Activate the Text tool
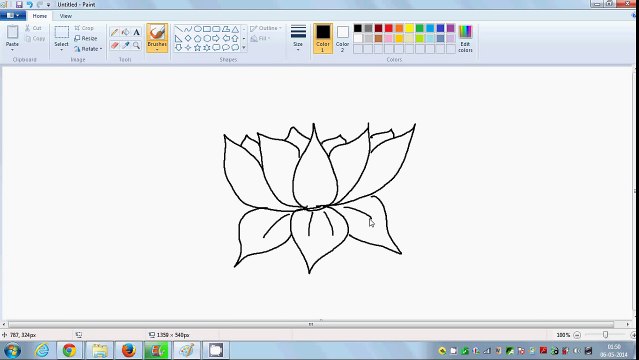This screenshot has height=360, width=639. pos(137,32)
